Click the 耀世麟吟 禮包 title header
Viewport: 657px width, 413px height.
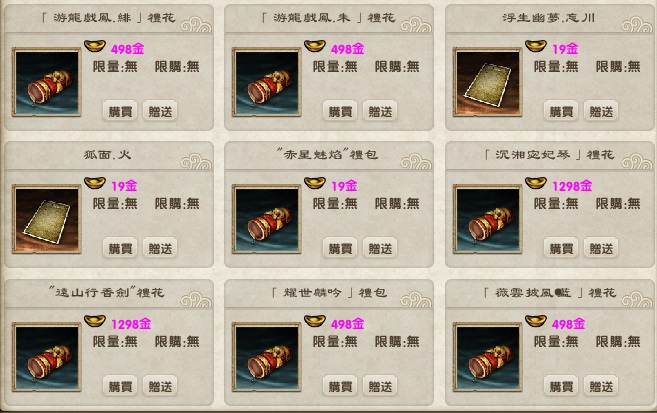tap(329, 293)
